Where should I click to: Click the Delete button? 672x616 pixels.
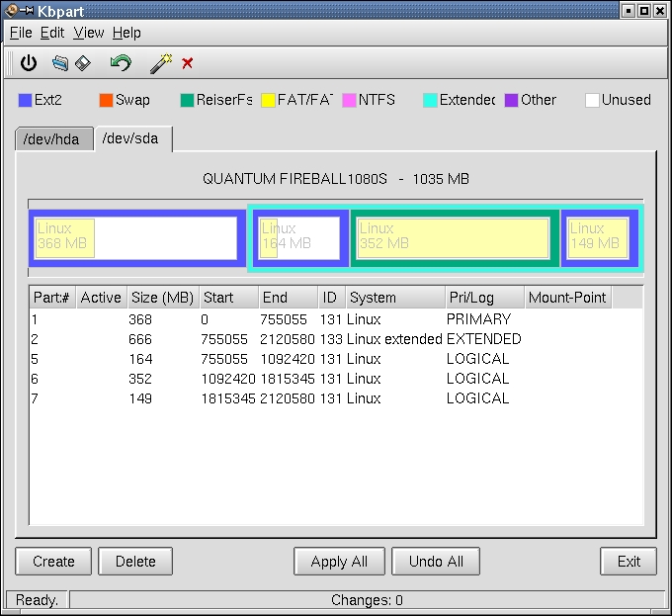(135, 562)
